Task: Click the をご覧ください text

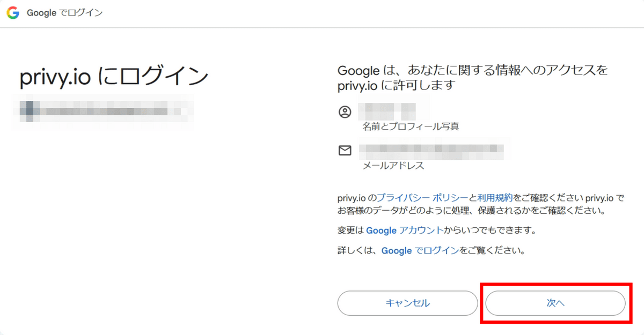Action: coord(492,250)
